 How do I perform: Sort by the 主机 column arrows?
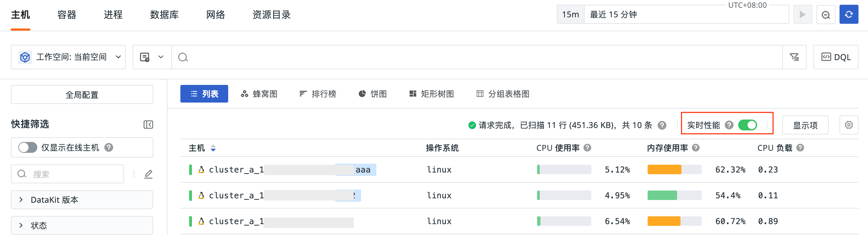(x=213, y=148)
